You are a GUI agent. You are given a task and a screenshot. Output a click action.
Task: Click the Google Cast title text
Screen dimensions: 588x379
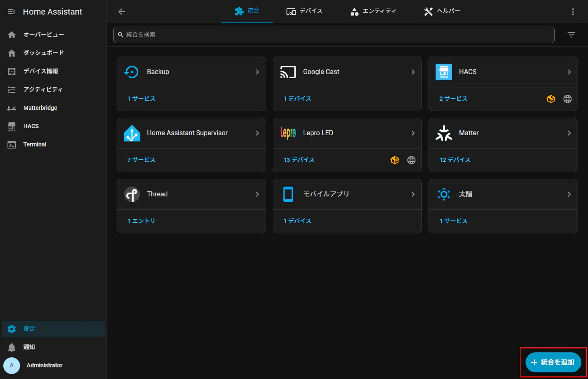click(x=321, y=72)
